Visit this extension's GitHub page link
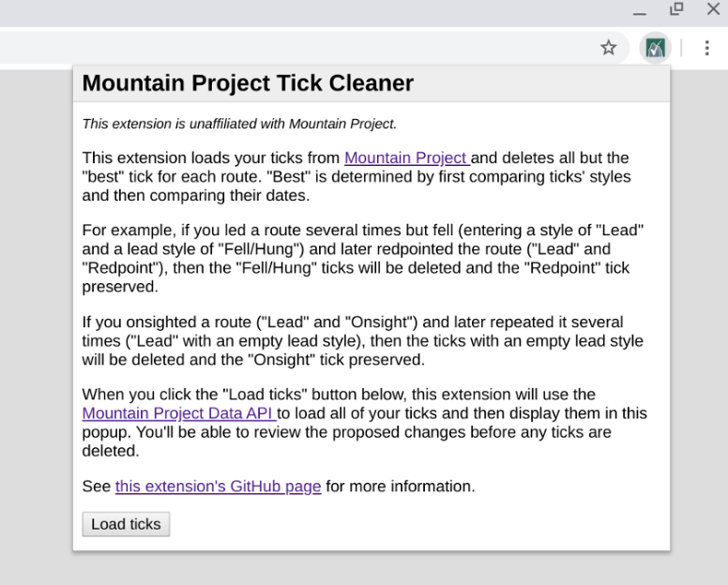Viewport: 728px width, 585px height. (218, 487)
